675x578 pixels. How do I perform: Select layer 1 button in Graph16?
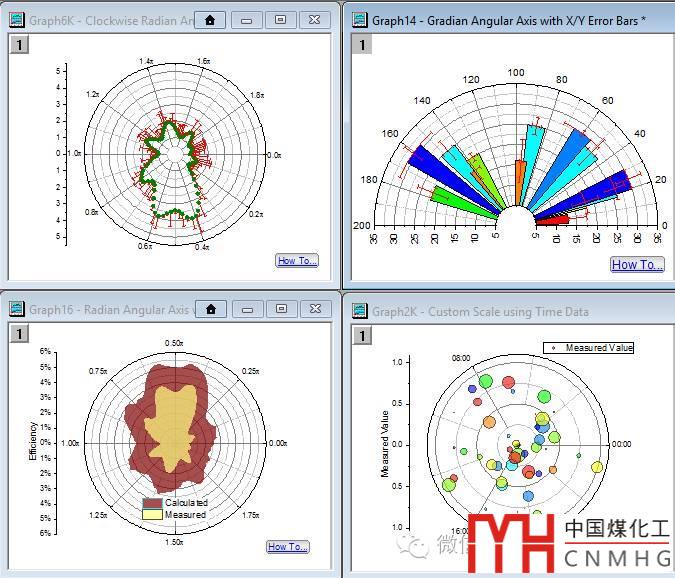coord(19,334)
